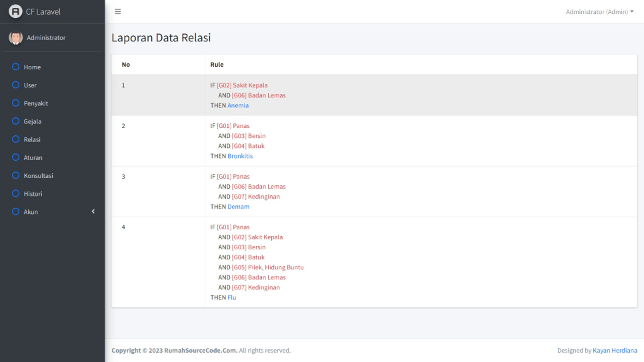Screen dimensions: 644x362
Task: Click Designed by footer text
Action: point(574,351)
